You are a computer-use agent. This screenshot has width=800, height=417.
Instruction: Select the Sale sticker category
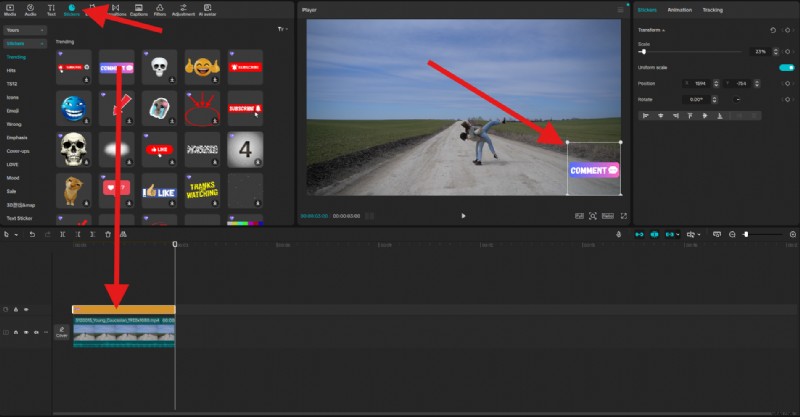click(11, 191)
